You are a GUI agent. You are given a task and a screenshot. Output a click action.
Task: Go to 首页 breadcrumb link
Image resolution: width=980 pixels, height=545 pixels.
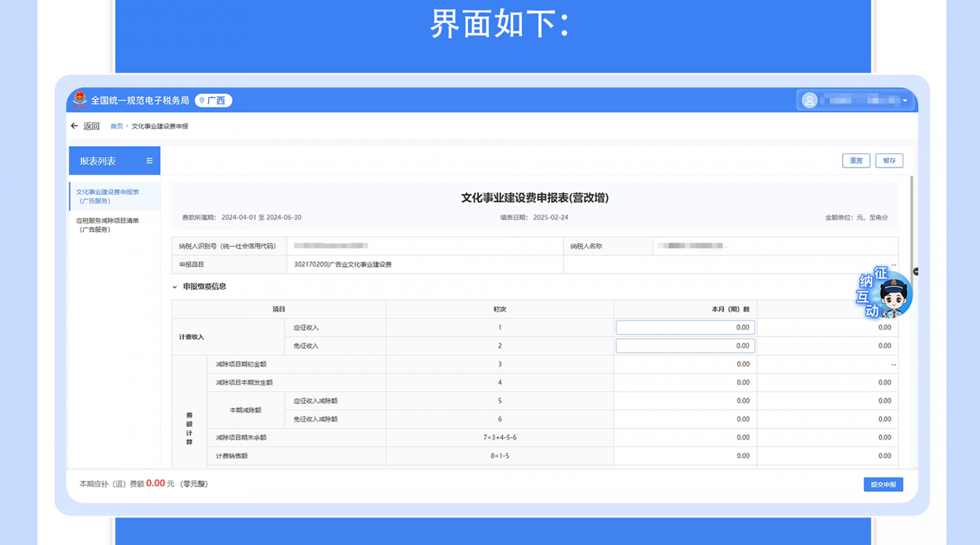[116, 126]
